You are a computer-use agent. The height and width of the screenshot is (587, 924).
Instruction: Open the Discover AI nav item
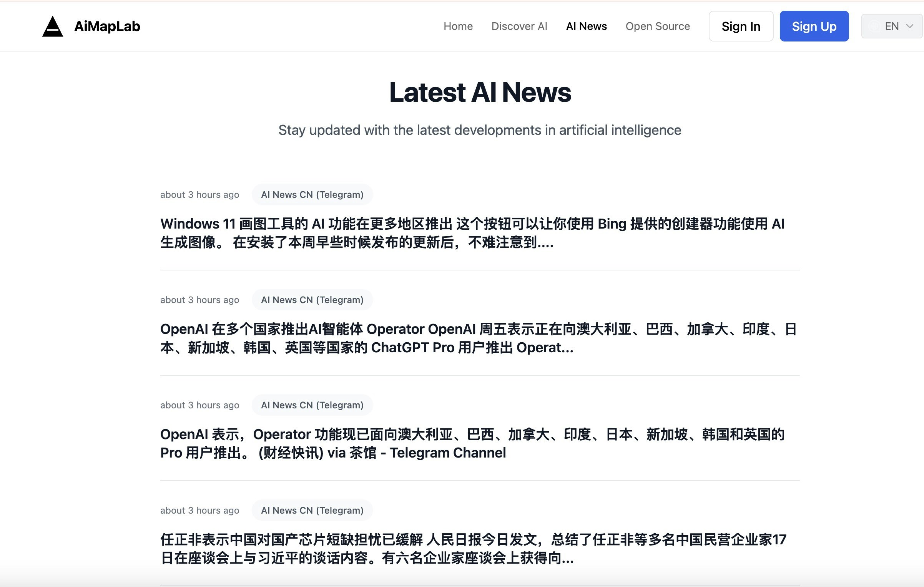[519, 26]
